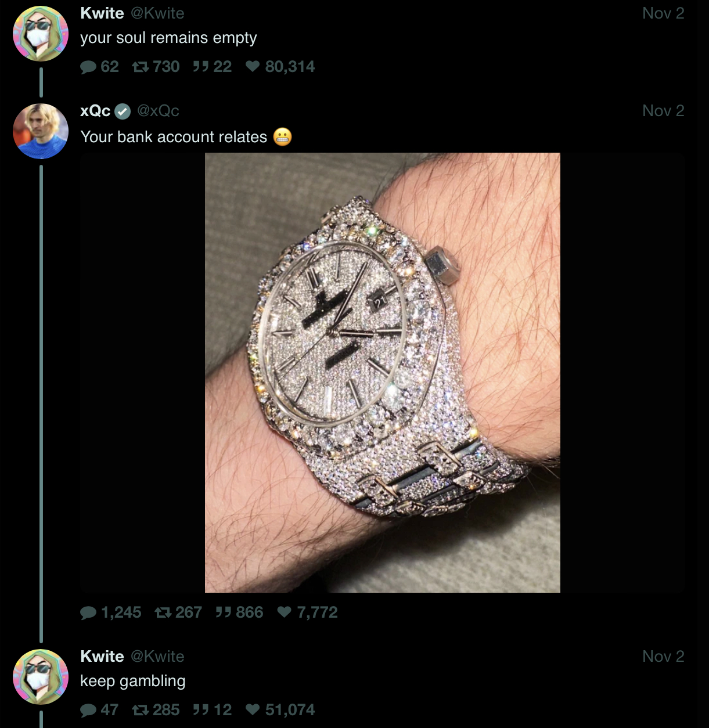Open the diamond watch photo
Viewport: 709px width, 728px height.
(383, 373)
